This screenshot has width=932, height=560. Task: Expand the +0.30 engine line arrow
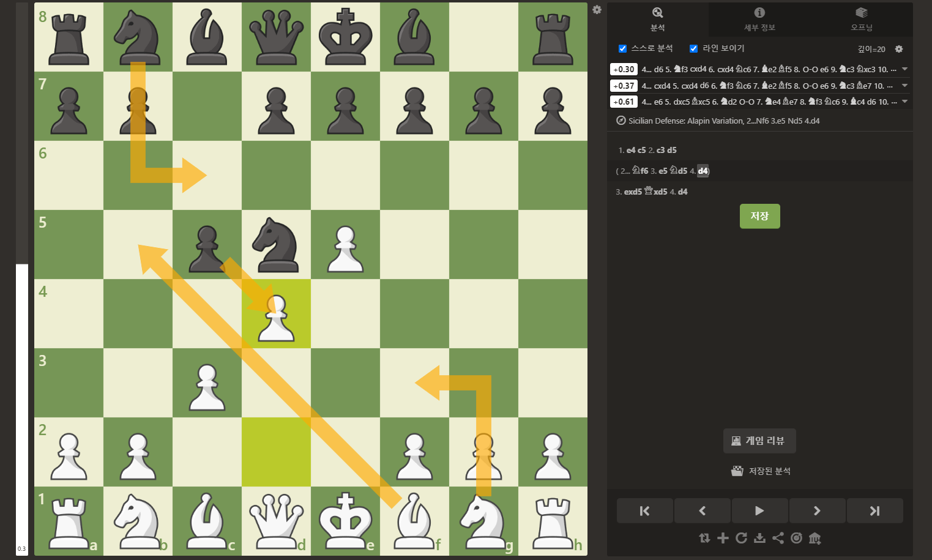[904, 69]
